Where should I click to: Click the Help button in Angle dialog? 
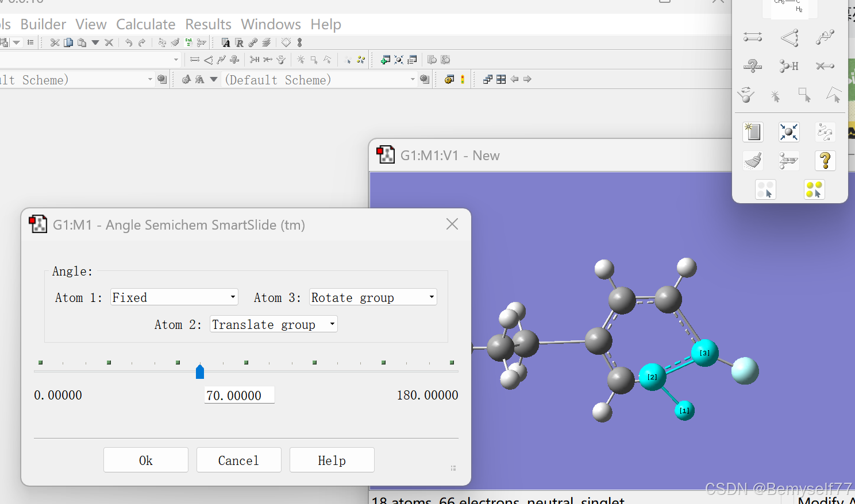click(x=332, y=460)
